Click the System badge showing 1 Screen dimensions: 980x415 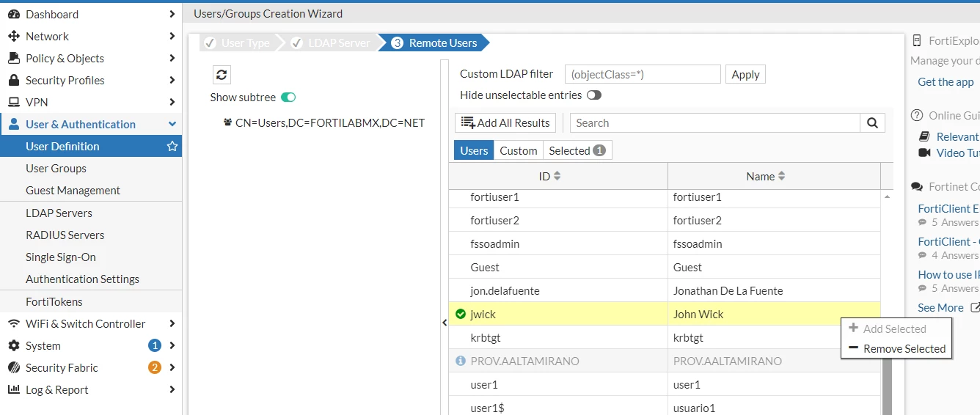pos(155,345)
